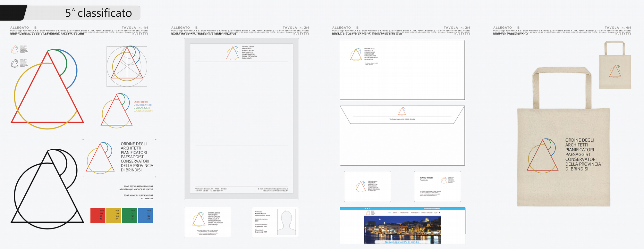Click the "FONT NUMERI: KLAVIKA LIGHT" text
This screenshot has height=249, width=644.
(x=139, y=195)
